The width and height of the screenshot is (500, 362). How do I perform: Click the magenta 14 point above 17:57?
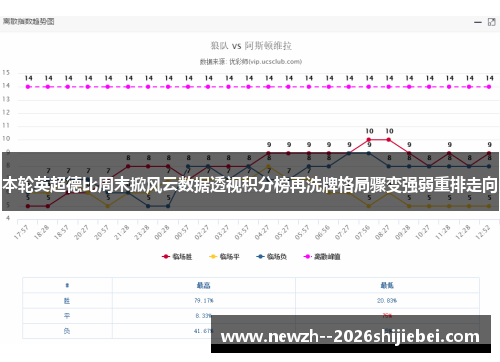pos(28,87)
